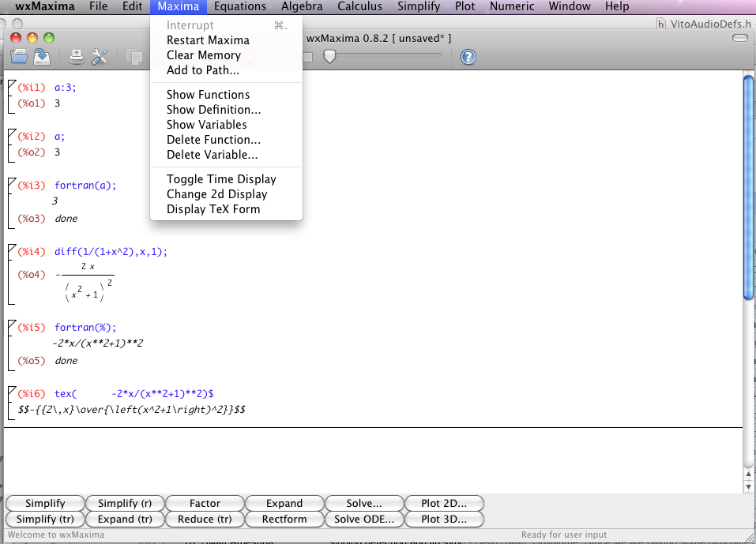Viewport: 756px width, 544px height.
Task: Collapse the %i5 fortran(%) cell bracket
Action: click(12, 346)
